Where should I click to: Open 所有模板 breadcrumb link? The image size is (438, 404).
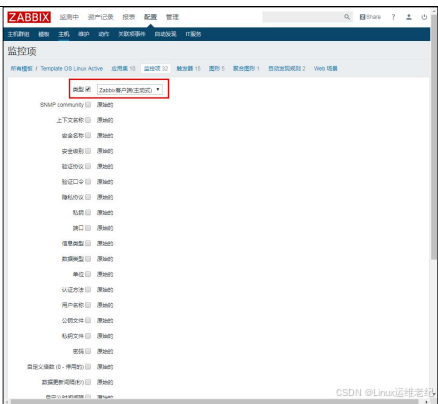(x=22, y=68)
